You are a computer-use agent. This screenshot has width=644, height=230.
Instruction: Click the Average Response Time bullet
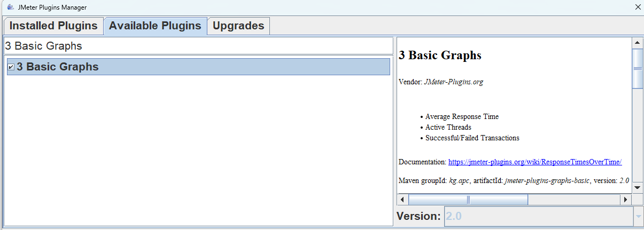point(462,116)
